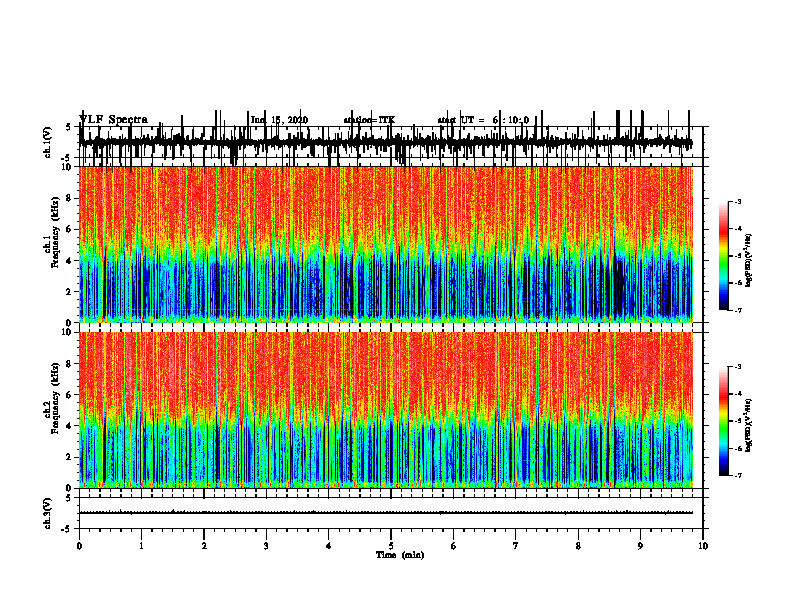The height and width of the screenshot is (612, 792).
Task: Click the "start UT = 6:10:0" label
Action: (483, 120)
